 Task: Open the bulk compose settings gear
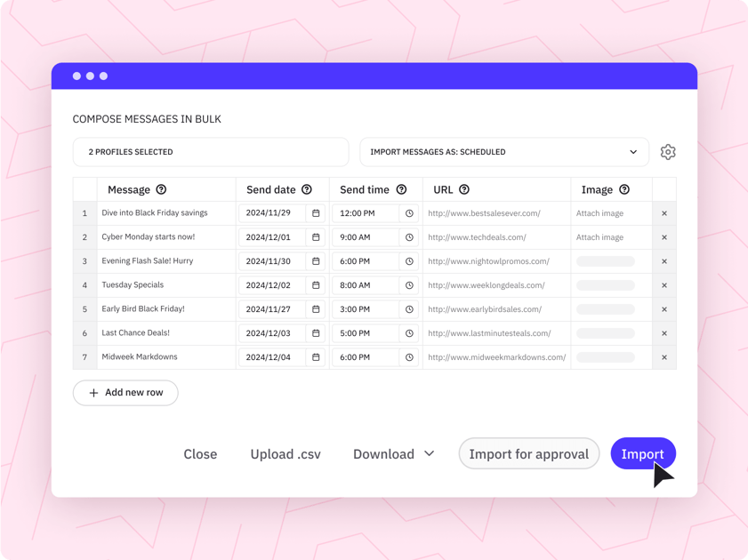click(x=668, y=152)
